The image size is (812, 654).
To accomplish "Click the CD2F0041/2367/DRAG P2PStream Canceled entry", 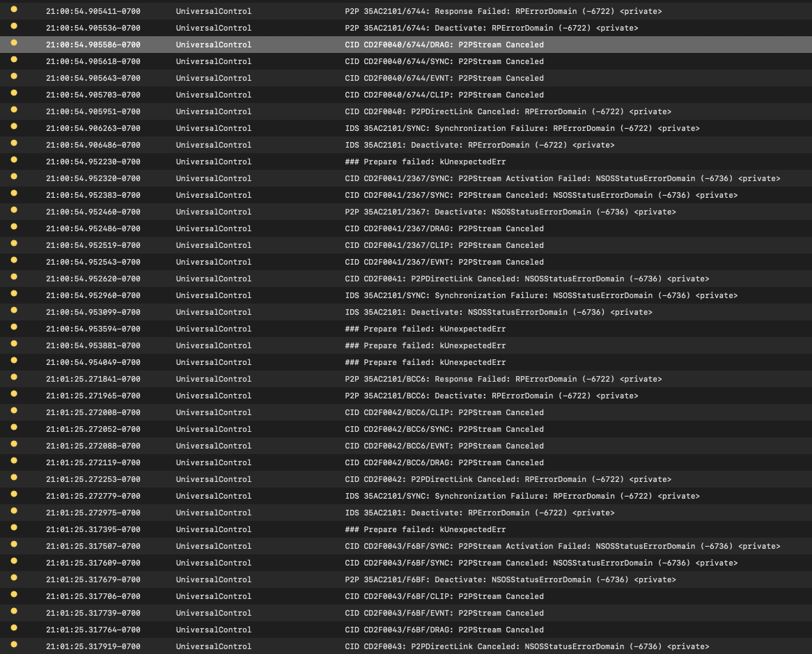I will click(444, 228).
